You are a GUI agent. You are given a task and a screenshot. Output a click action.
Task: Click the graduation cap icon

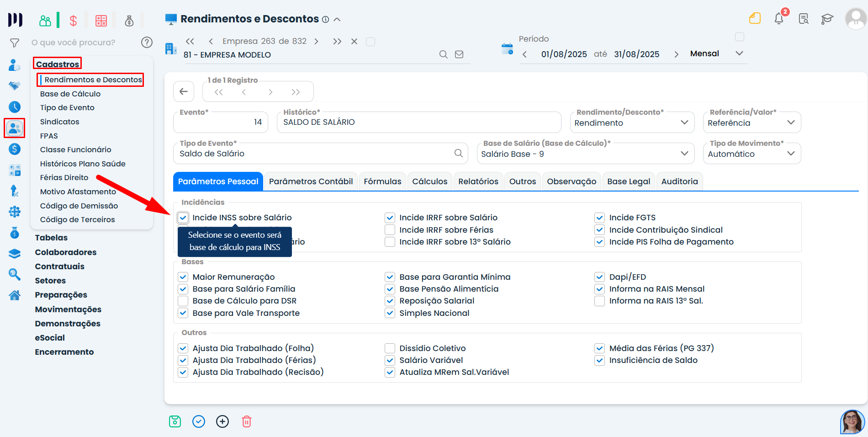pos(827,19)
